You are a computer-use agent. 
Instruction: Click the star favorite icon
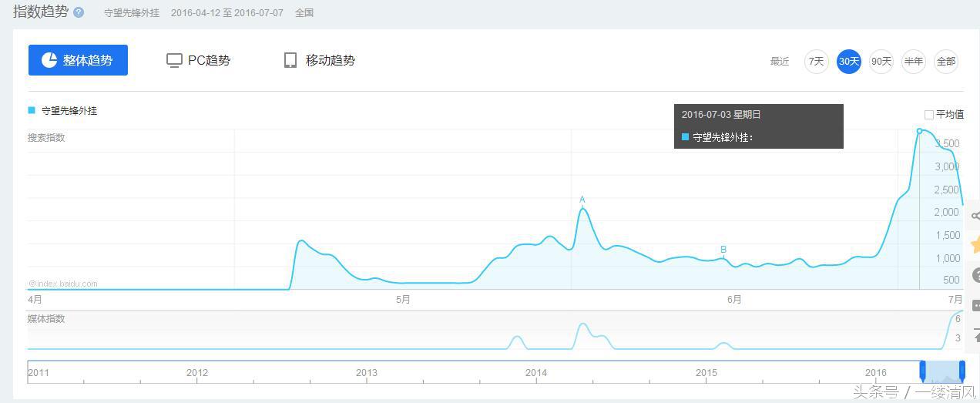point(975,245)
